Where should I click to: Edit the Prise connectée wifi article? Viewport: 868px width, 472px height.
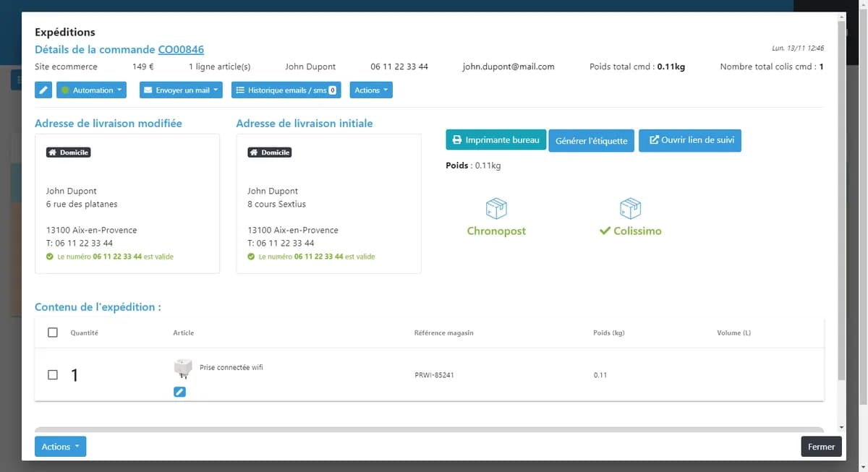tap(180, 391)
